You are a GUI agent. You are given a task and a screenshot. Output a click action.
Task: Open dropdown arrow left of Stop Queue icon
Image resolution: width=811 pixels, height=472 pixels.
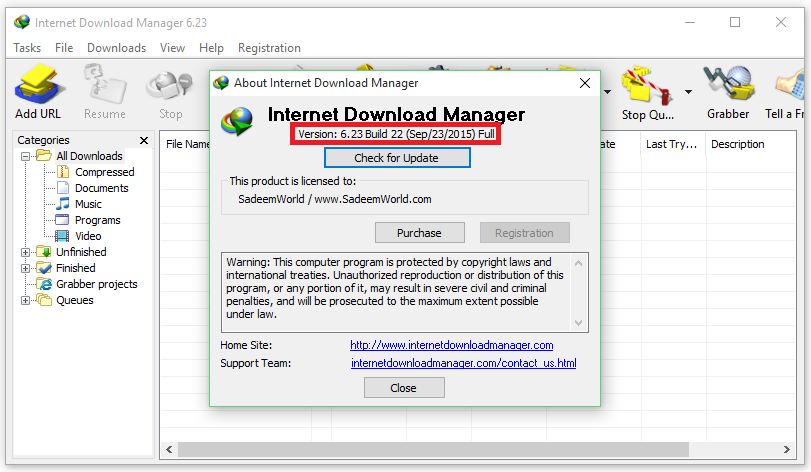tap(608, 92)
